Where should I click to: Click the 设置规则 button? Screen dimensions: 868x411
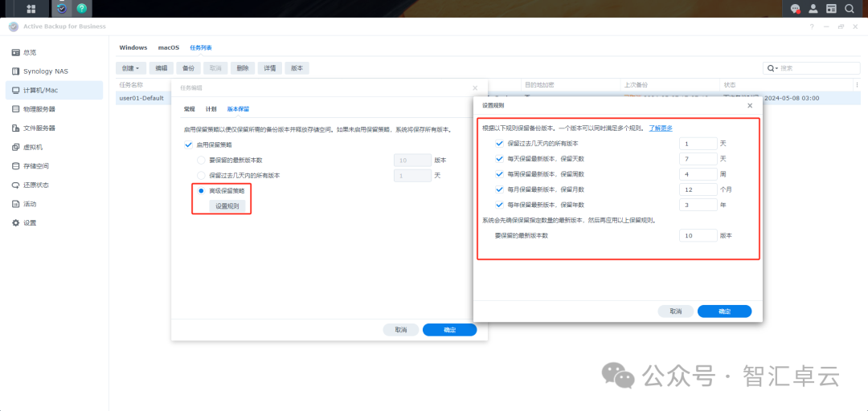(227, 205)
